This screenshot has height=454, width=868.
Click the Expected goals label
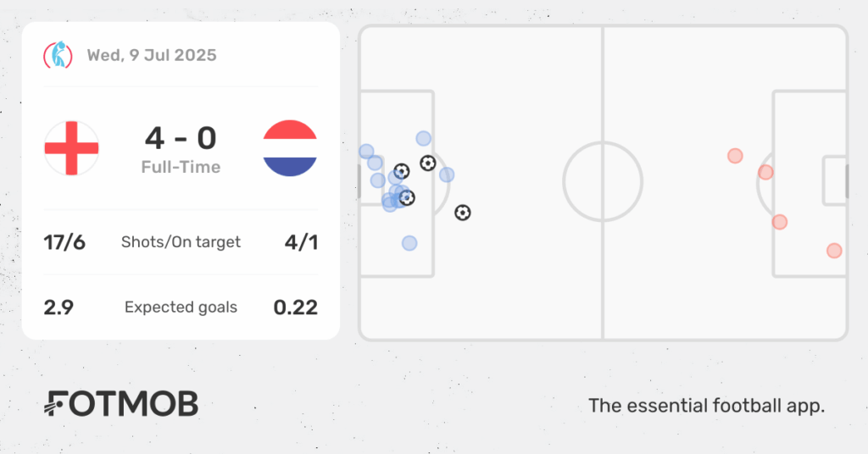point(181,307)
